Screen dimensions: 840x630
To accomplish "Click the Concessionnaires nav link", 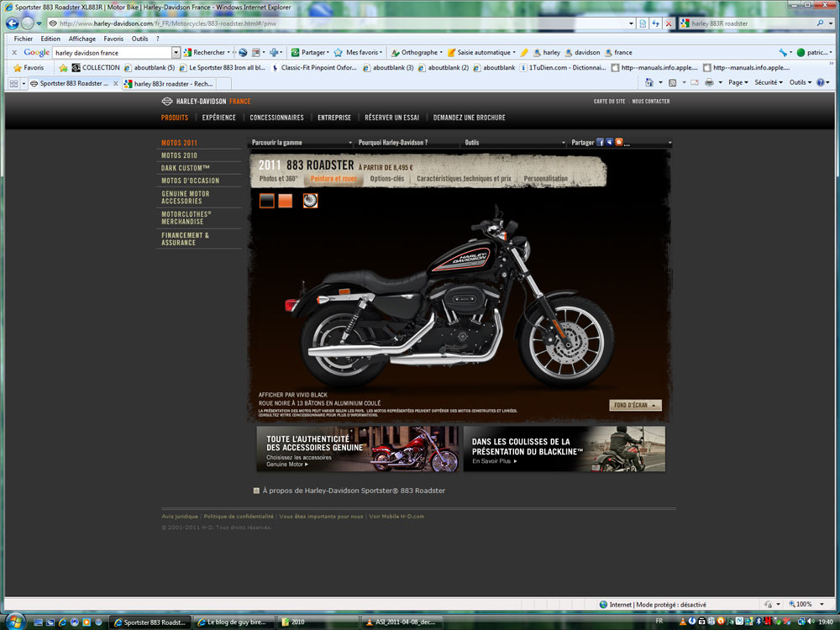I will 276,118.
